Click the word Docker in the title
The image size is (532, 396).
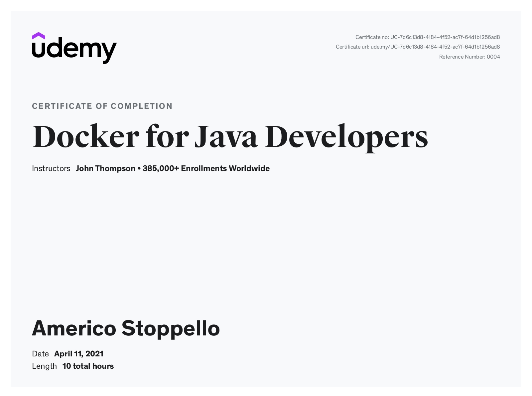(x=85, y=137)
